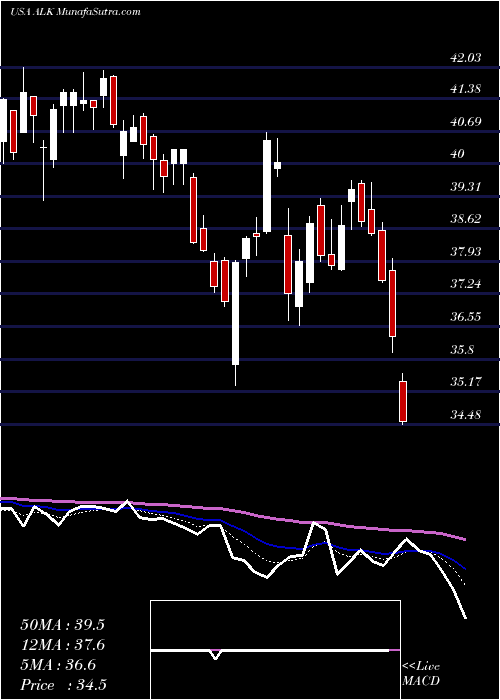The image size is (500, 700).
Task: Select the 37.24 price axis label
Action: click(x=466, y=283)
